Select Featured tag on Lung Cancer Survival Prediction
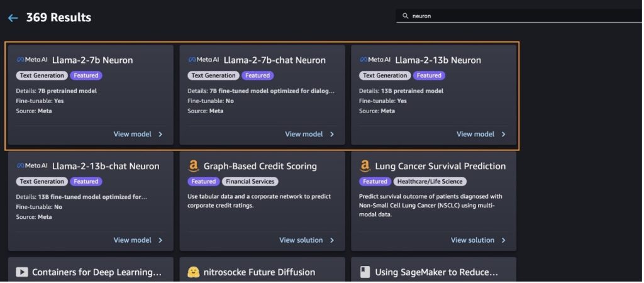 (x=375, y=182)
